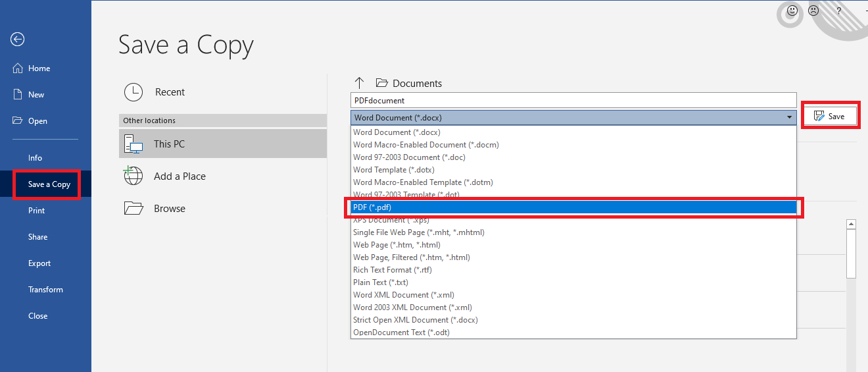Open the Transform page
This screenshot has width=868, height=372.
pyautogui.click(x=45, y=290)
